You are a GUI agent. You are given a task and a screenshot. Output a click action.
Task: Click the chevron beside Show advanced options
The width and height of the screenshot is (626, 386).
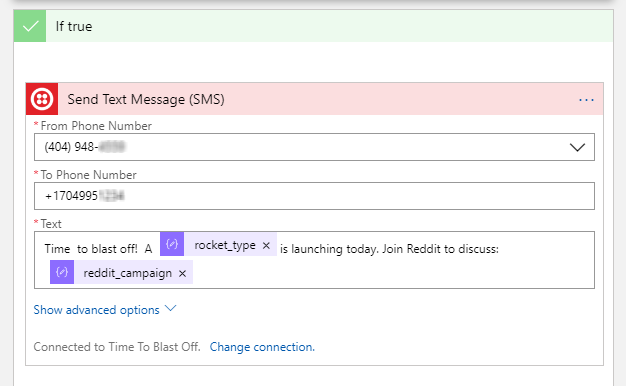point(170,308)
